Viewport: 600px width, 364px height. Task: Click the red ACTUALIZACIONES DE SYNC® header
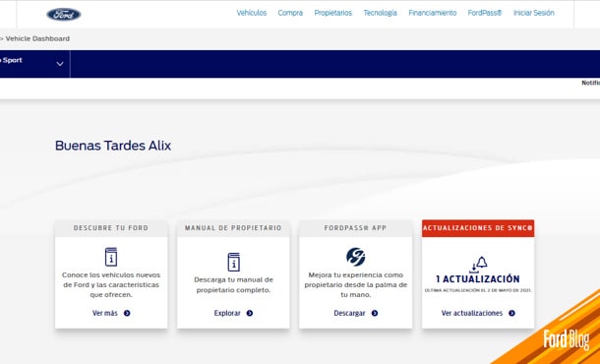click(478, 228)
